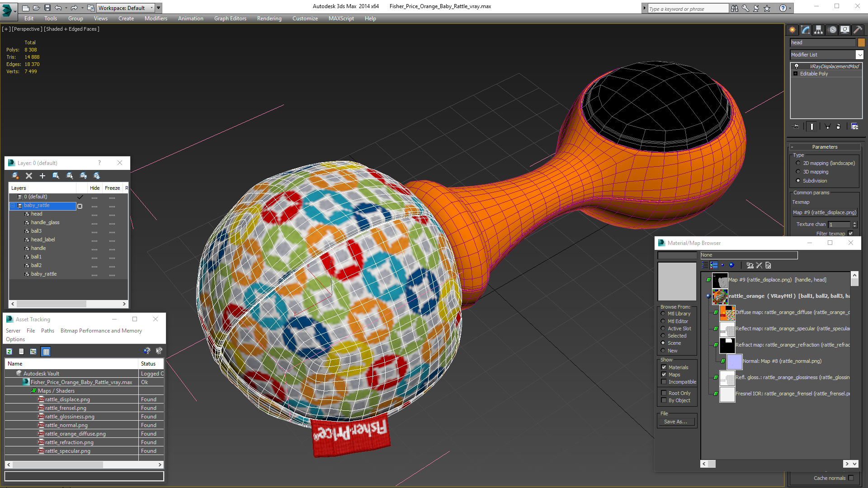Click Delete from Library X icon
This screenshot has width=868, height=488.
pyautogui.click(x=759, y=265)
